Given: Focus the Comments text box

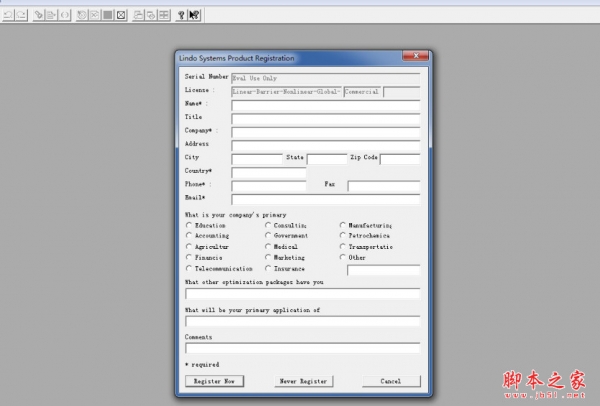Looking at the screenshot, I should pos(303,348).
